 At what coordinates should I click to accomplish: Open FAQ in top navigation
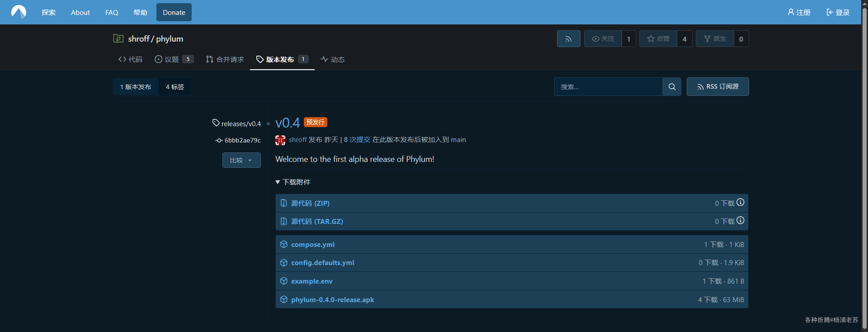point(112,12)
